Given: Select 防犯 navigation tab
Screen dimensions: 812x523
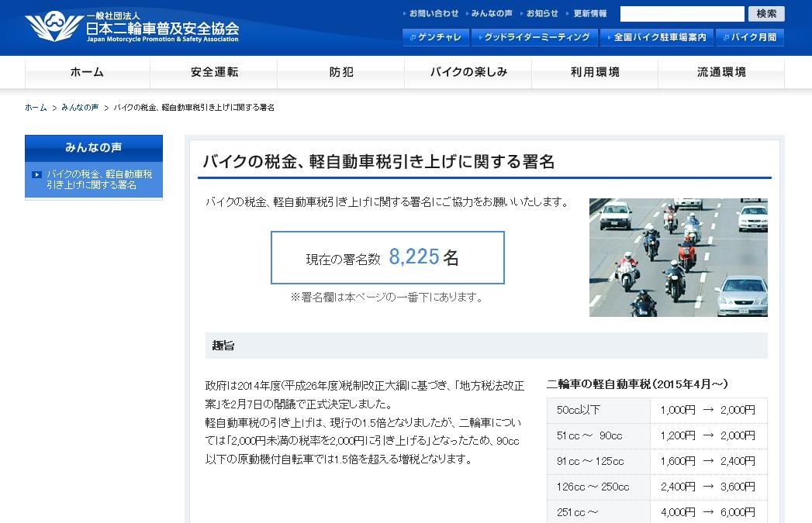Looking at the screenshot, I should pyautogui.click(x=340, y=72).
